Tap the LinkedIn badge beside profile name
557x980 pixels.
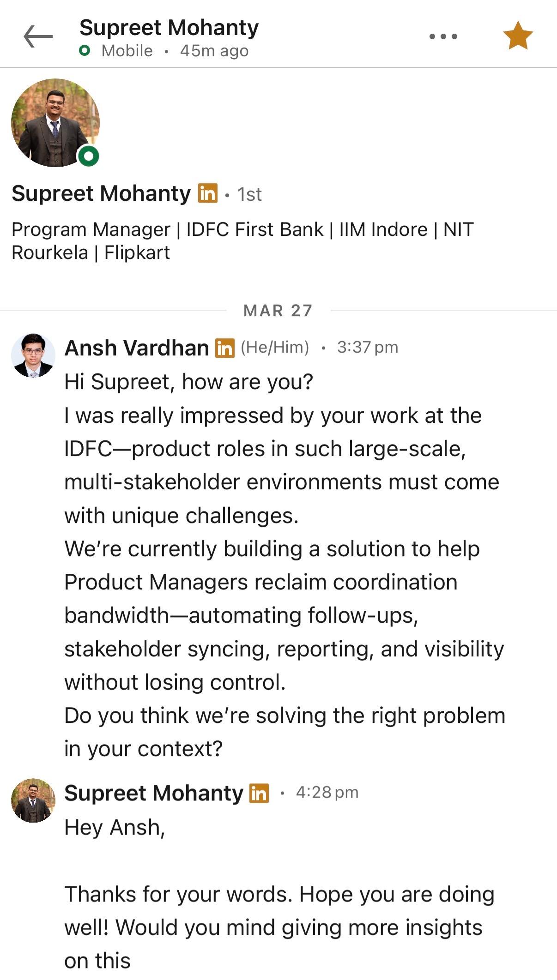(208, 193)
